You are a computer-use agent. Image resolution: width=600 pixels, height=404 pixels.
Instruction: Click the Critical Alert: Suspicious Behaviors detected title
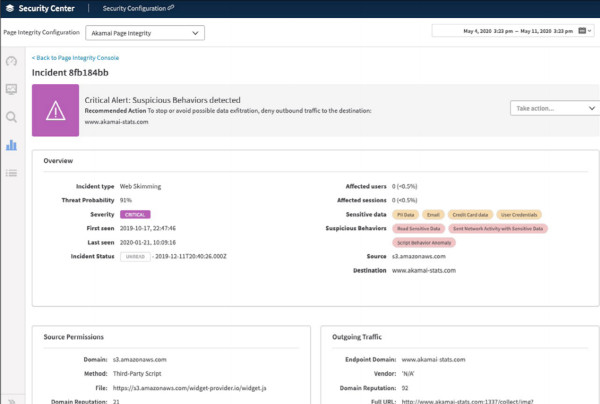click(162, 100)
